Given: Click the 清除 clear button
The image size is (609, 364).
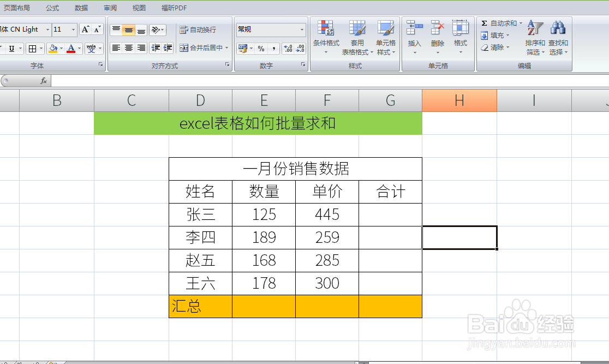Looking at the screenshot, I should point(494,47).
